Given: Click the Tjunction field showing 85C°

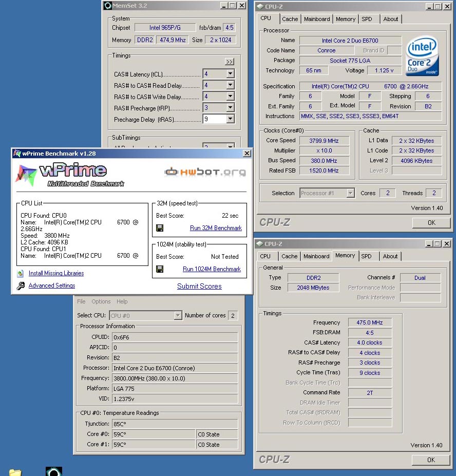Looking at the screenshot, I should pyautogui.click(x=175, y=424).
